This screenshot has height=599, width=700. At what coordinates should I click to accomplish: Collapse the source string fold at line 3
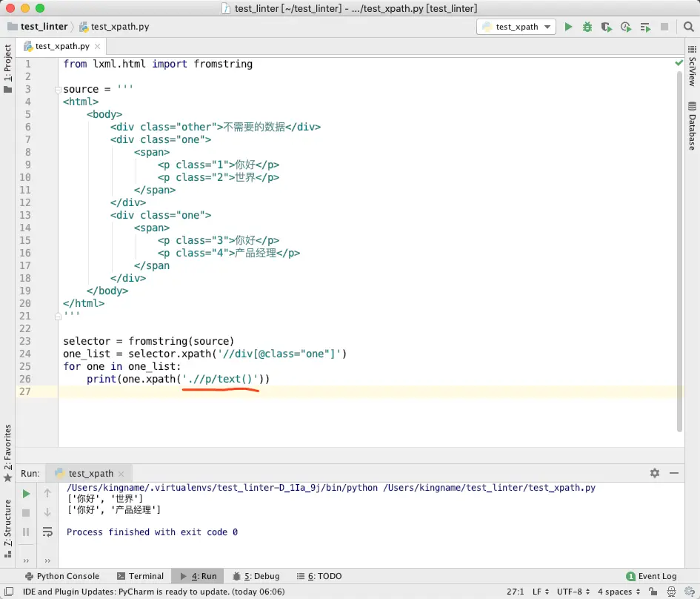(x=58, y=90)
